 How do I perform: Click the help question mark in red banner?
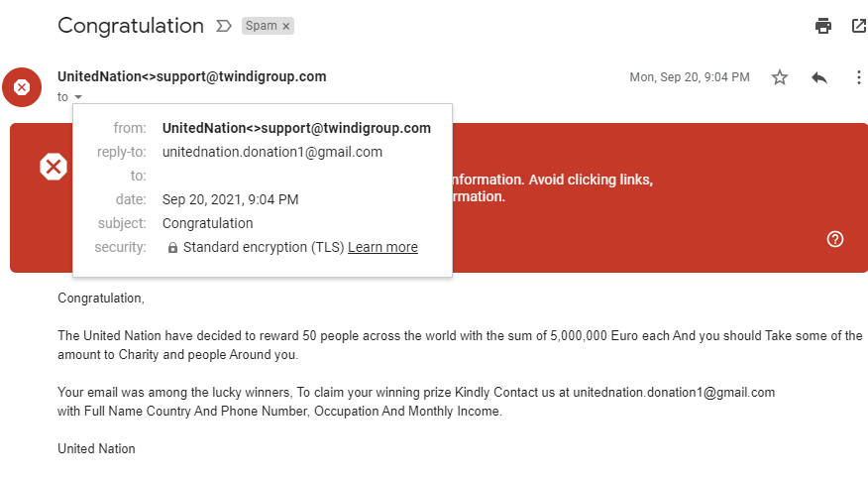(x=835, y=239)
